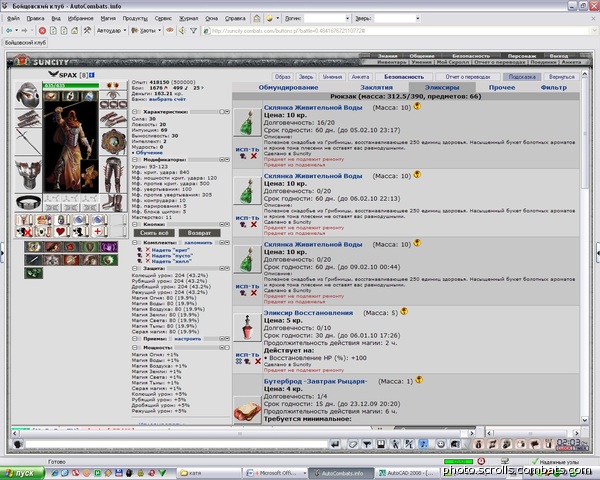Open the Сервис menu
Screen dimensions: 600x480
(163, 18)
